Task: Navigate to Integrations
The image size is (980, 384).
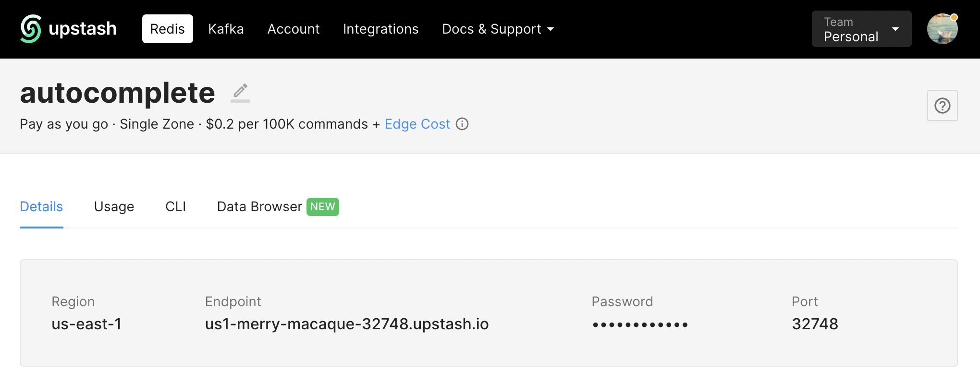Action: pyautogui.click(x=380, y=29)
